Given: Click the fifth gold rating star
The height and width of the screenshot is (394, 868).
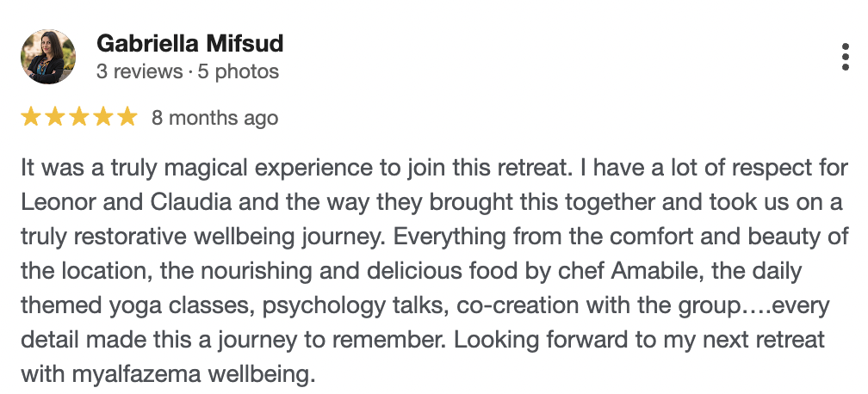Looking at the screenshot, I should click(x=127, y=117).
